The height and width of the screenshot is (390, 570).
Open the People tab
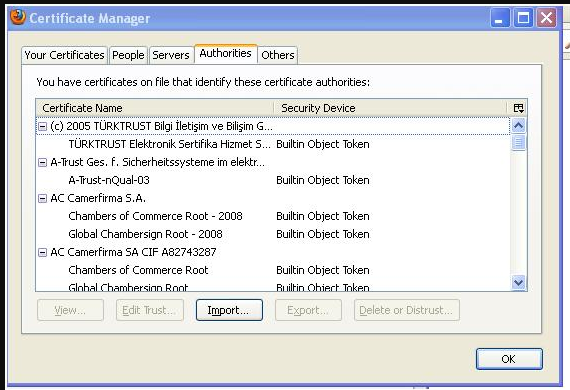click(128, 55)
